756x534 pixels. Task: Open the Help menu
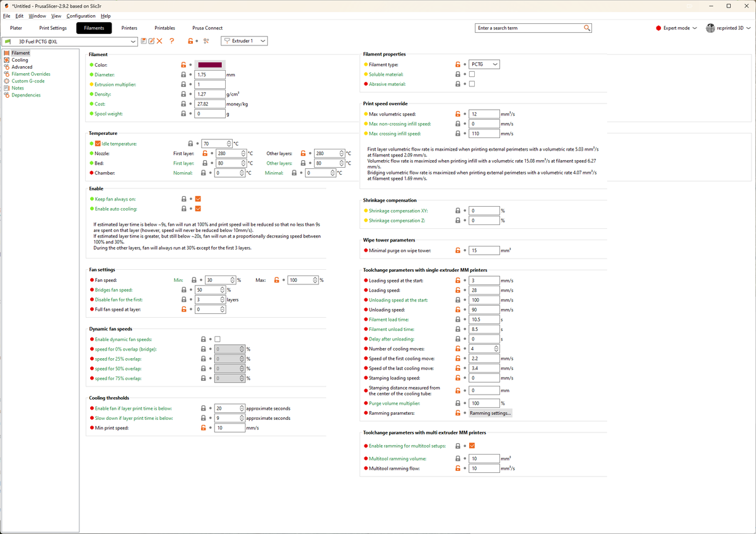point(105,16)
